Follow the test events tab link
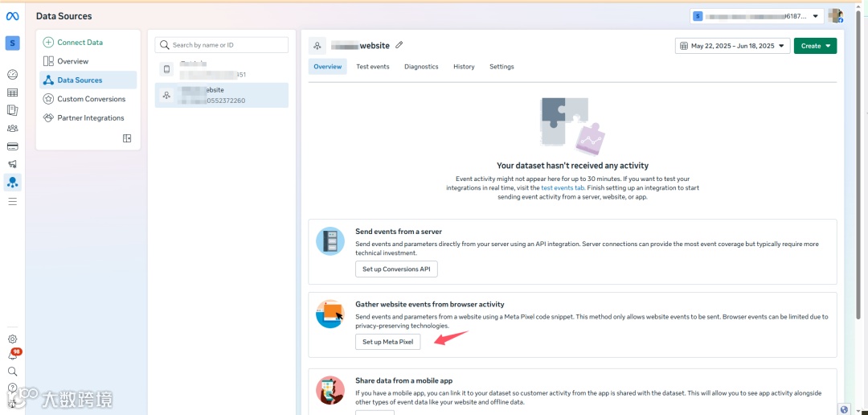Image resolution: width=868 pixels, height=415 pixels. click(x=563, y=188)
